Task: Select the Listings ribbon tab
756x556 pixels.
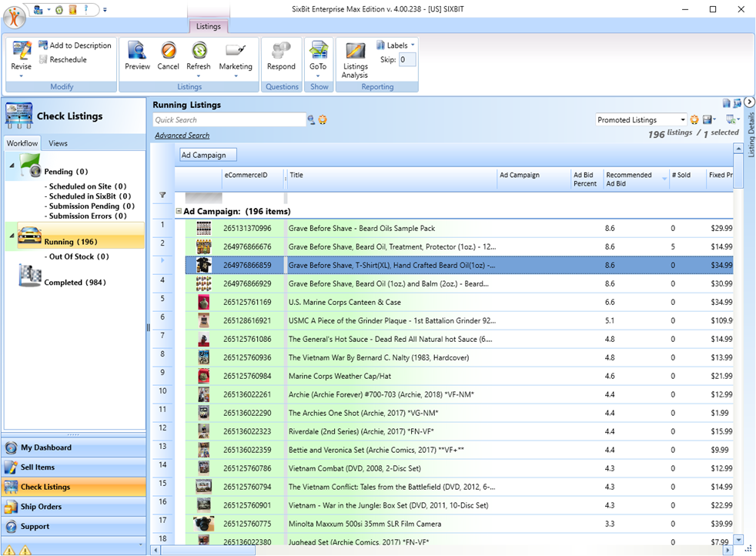Action: [208, 26]
